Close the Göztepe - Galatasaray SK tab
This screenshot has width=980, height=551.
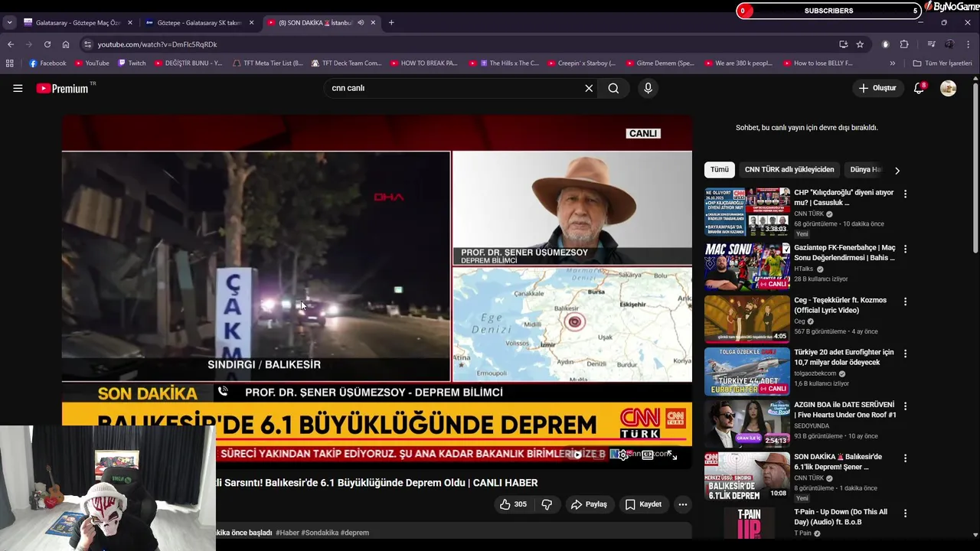pyautogui.click(x=251, y=23)
